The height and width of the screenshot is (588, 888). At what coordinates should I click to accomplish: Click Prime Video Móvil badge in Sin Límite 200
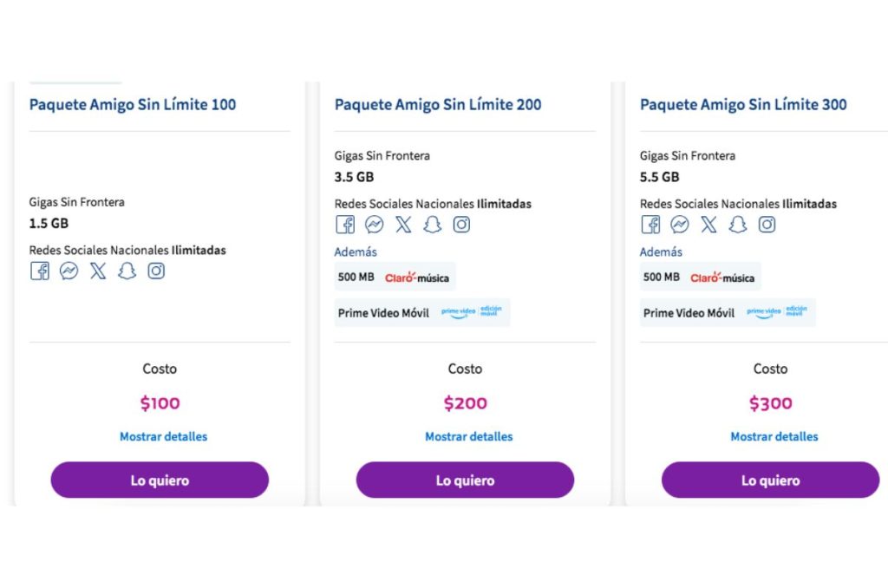tap(422, 312)
